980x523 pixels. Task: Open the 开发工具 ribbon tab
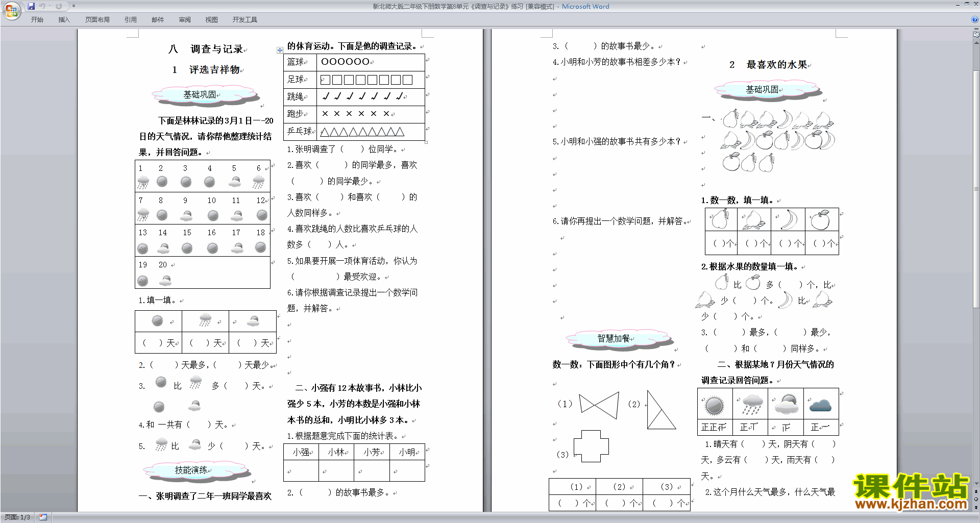point(244,20)
